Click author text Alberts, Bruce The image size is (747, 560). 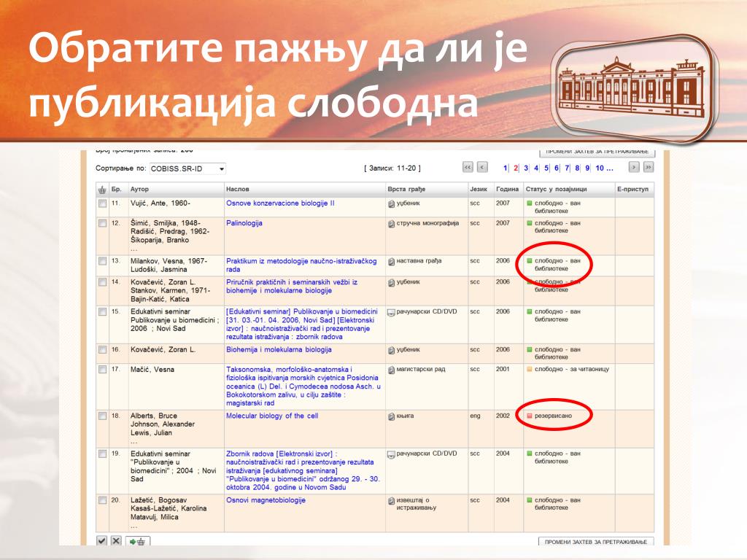[x=154, y=416]
